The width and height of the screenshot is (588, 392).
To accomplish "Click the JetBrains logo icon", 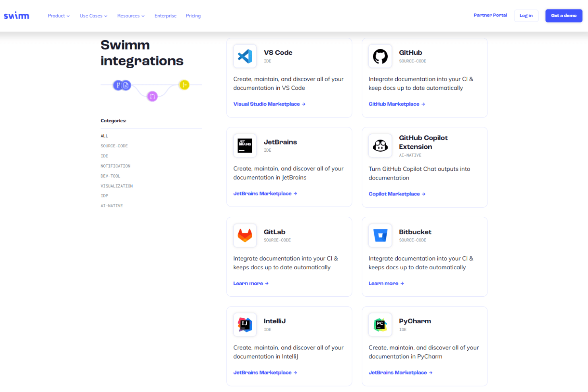I will click(245, 146).
